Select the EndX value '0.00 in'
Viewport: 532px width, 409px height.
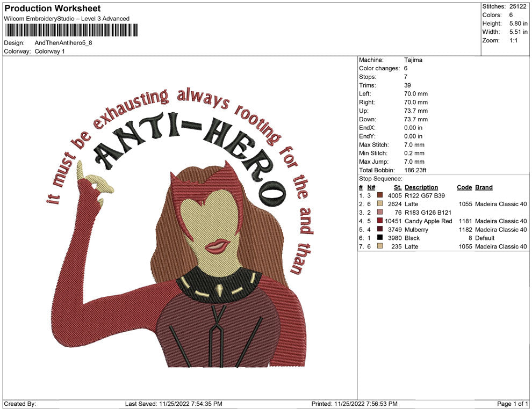(x=413, y=128)
